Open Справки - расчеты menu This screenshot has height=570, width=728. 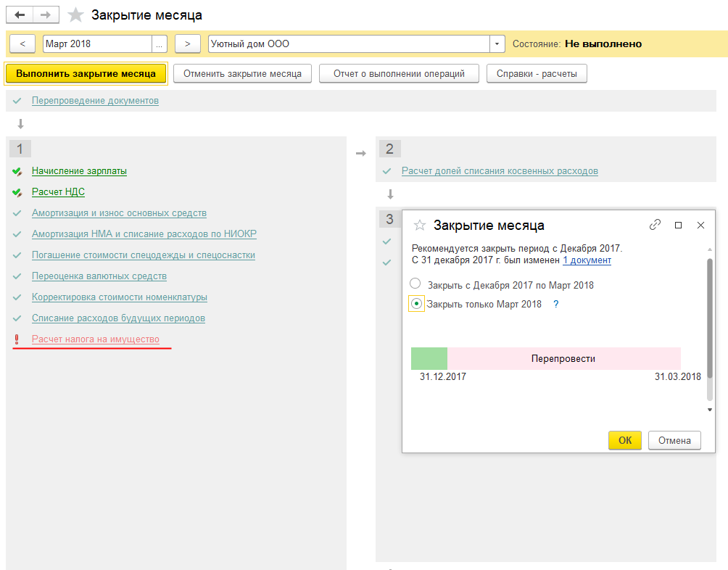coord(537,74)
